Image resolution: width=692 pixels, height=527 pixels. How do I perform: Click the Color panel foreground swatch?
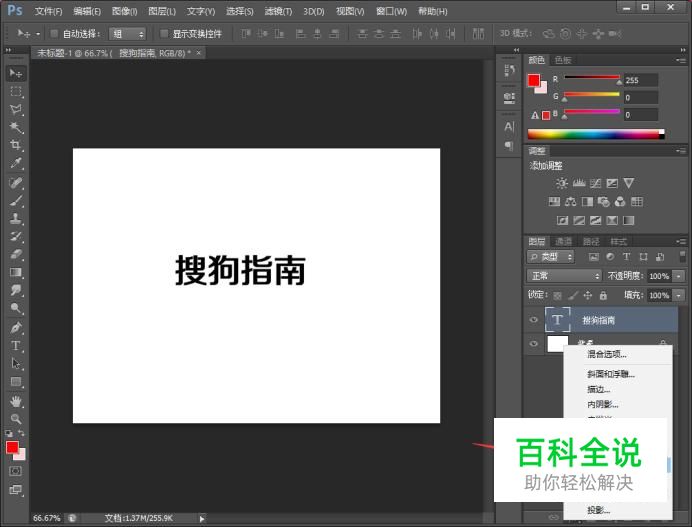point(534,80)
